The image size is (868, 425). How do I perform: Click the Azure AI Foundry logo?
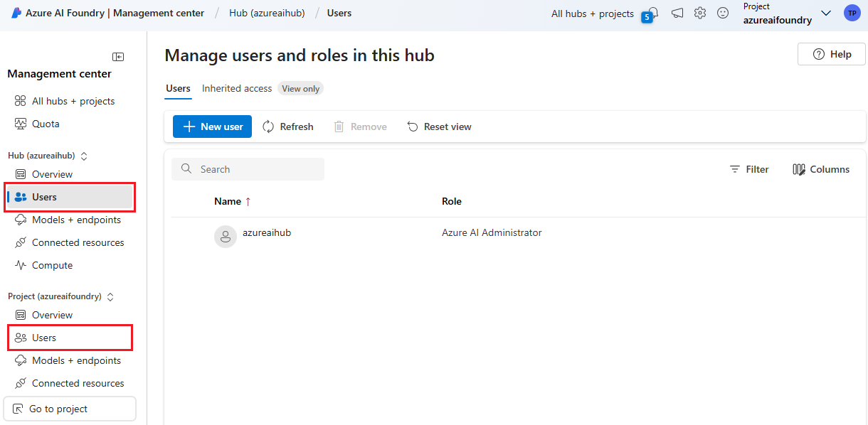tap(16, 13)
